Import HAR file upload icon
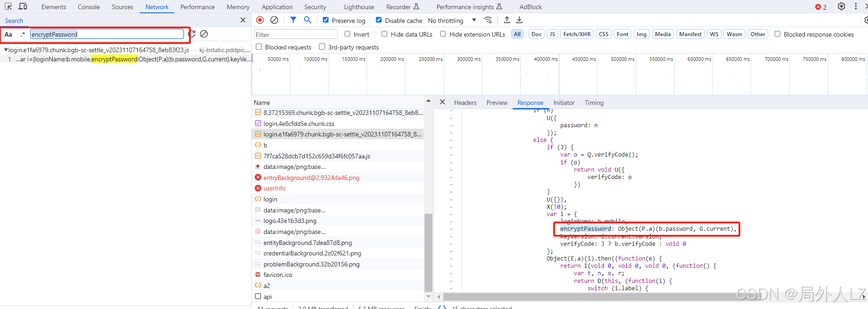The height and width of the screenshot is (309, 868). click(507, 20)
